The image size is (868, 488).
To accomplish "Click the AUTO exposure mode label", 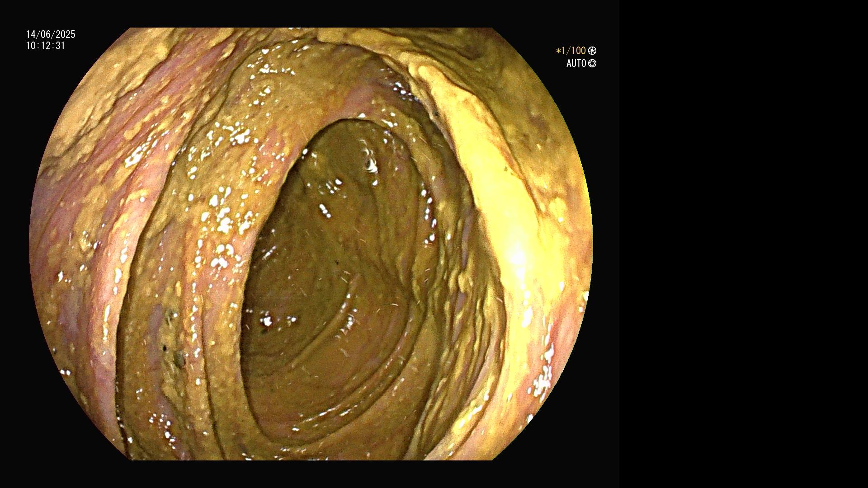I will pyautogui.click(x=576, y=63).
